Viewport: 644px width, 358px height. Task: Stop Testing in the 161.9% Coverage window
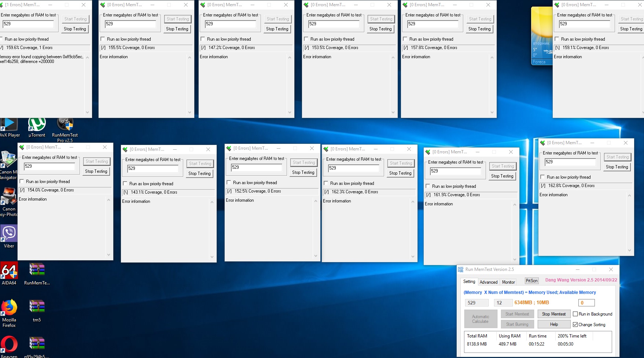(502, 176)
